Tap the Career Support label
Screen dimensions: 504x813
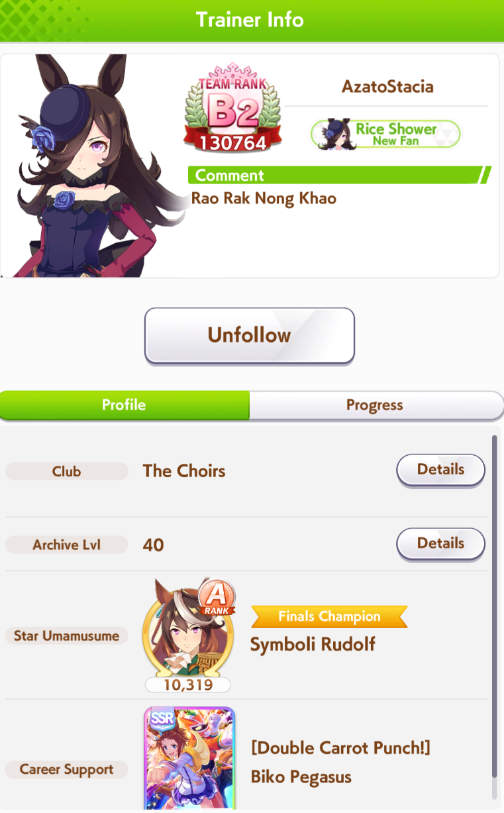[x=66, y=769]
